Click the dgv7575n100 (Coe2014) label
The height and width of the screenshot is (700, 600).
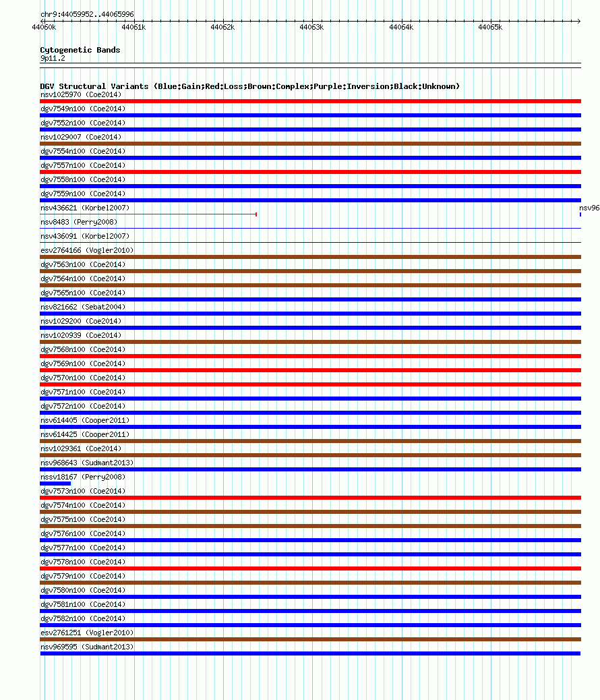83,520
